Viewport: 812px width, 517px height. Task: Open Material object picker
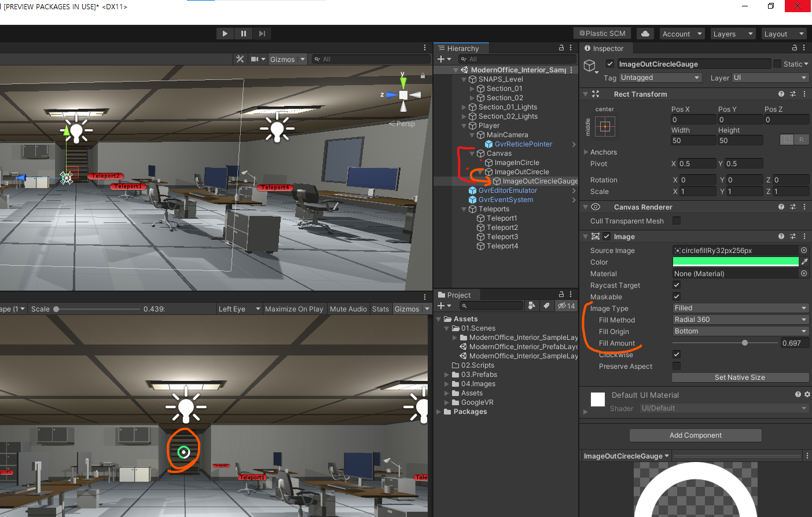804,273
